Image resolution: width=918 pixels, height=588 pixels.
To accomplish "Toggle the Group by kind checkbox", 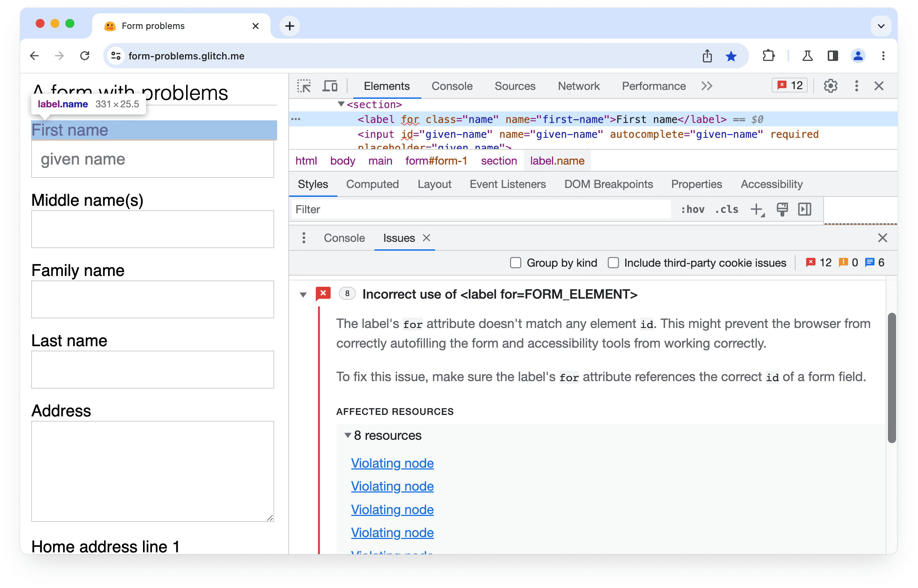I will pyautogui.click(x=515, y=261).
